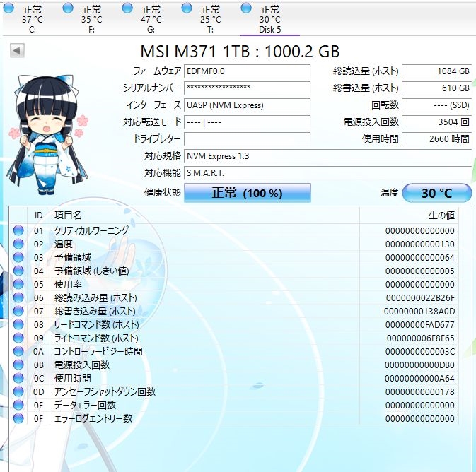
Task: Click the blue status orb above T:
Action: 187,8
